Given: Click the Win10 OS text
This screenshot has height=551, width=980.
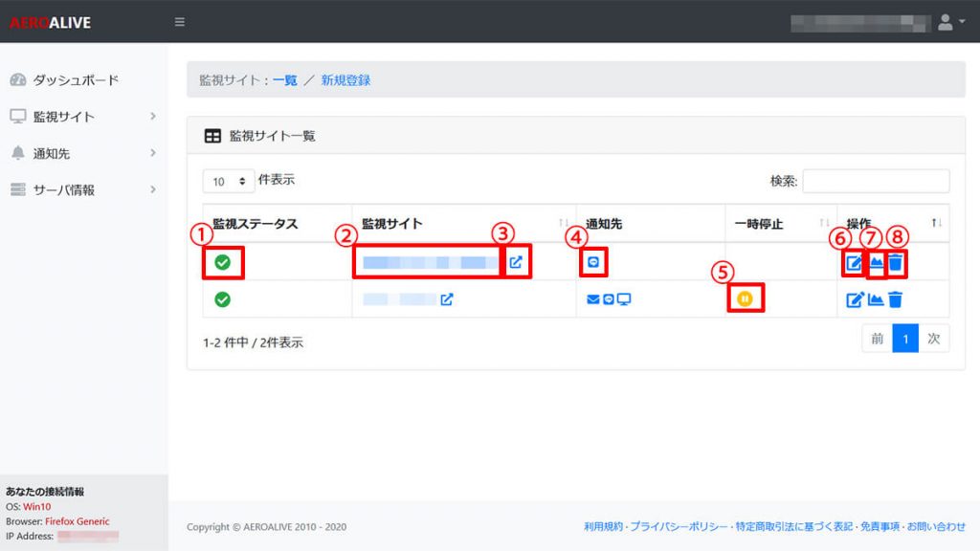Looking at the screenshot, I should (37, 507).
